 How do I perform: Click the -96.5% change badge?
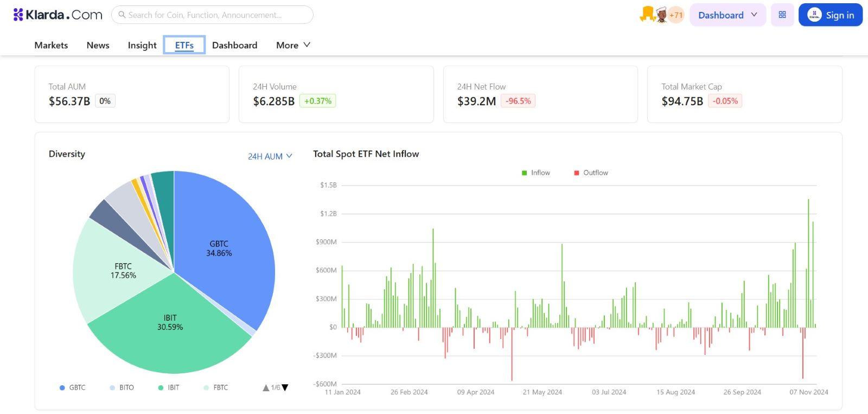coord(518,101)
